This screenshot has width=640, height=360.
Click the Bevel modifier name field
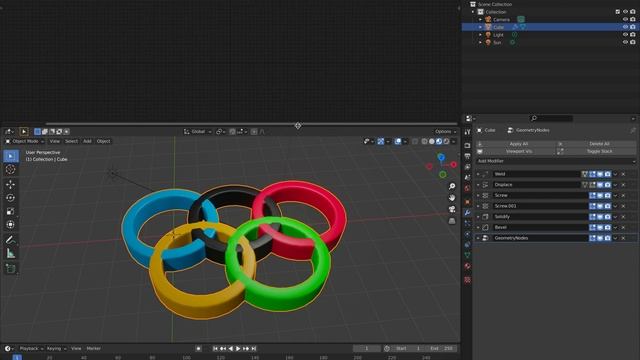pos(540,227)
